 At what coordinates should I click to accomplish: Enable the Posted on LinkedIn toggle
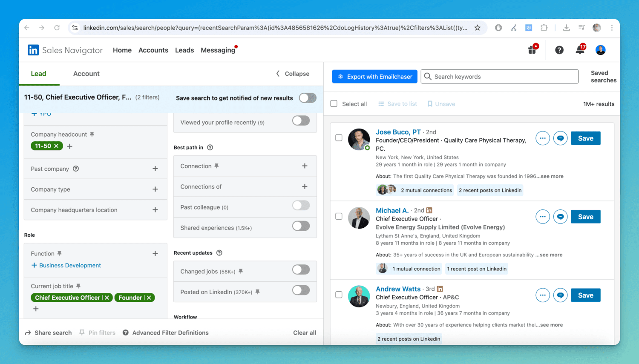pos(301,290)
